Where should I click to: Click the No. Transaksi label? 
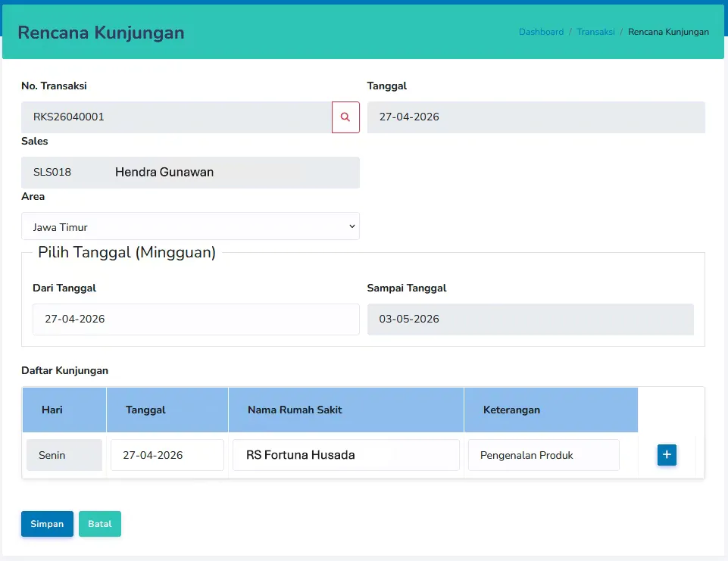tap(54, 86)
